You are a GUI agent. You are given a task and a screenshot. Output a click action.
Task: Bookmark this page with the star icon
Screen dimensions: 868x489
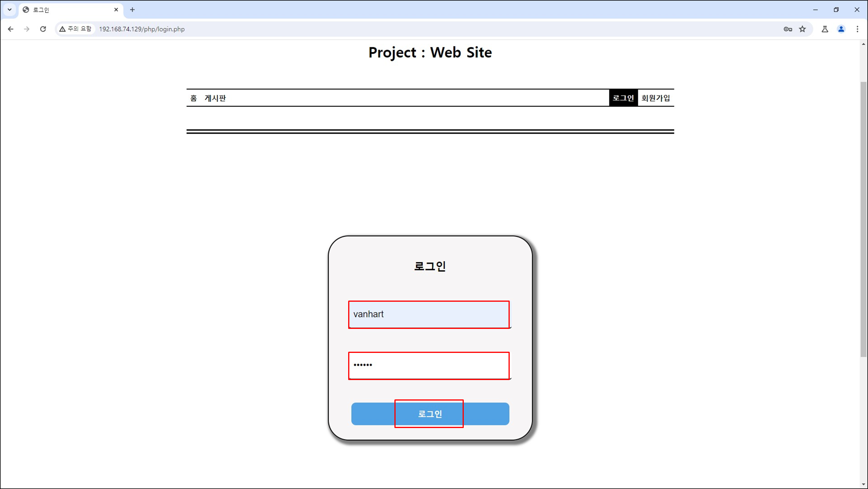coord(802,29)
